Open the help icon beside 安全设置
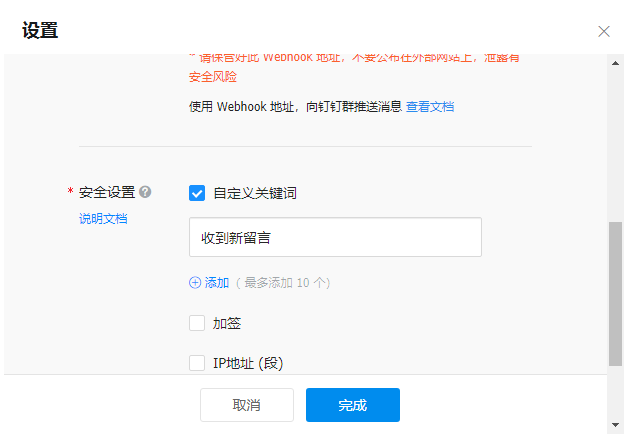Viewport: 631px width, 442px height. [145, 192]
